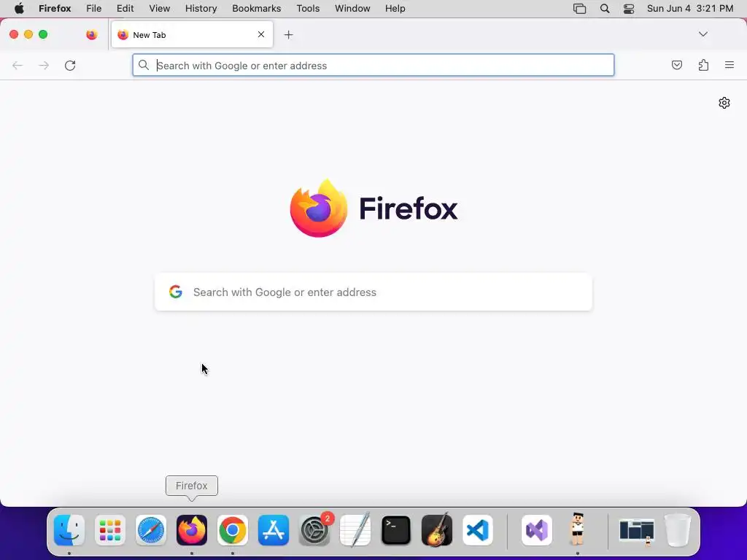
Task: Open Finder from the Dock
Action: (69, 530)
